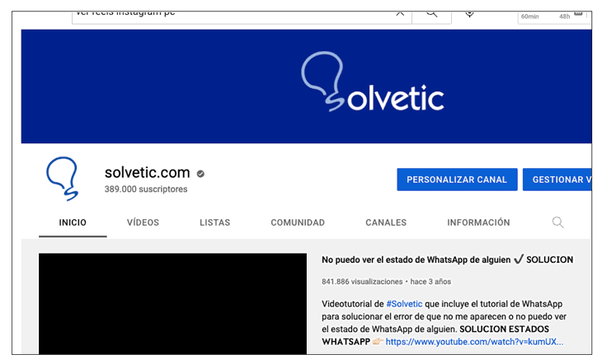Screen dimensions: 602x364
Task: Open the Canales tab
Action: click(386, 222)
